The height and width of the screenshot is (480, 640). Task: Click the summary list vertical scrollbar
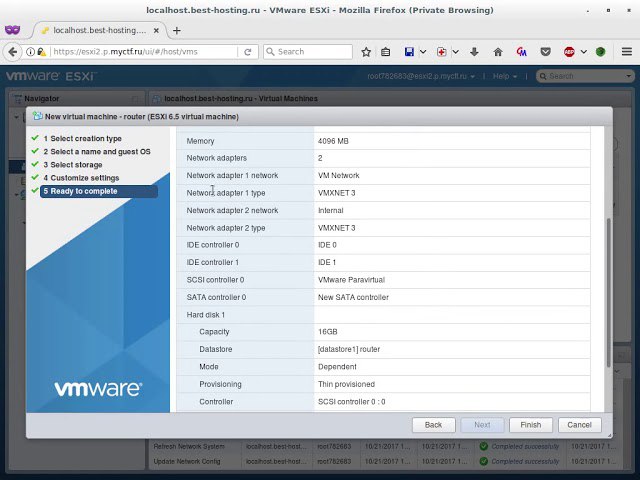click(608, 292)
